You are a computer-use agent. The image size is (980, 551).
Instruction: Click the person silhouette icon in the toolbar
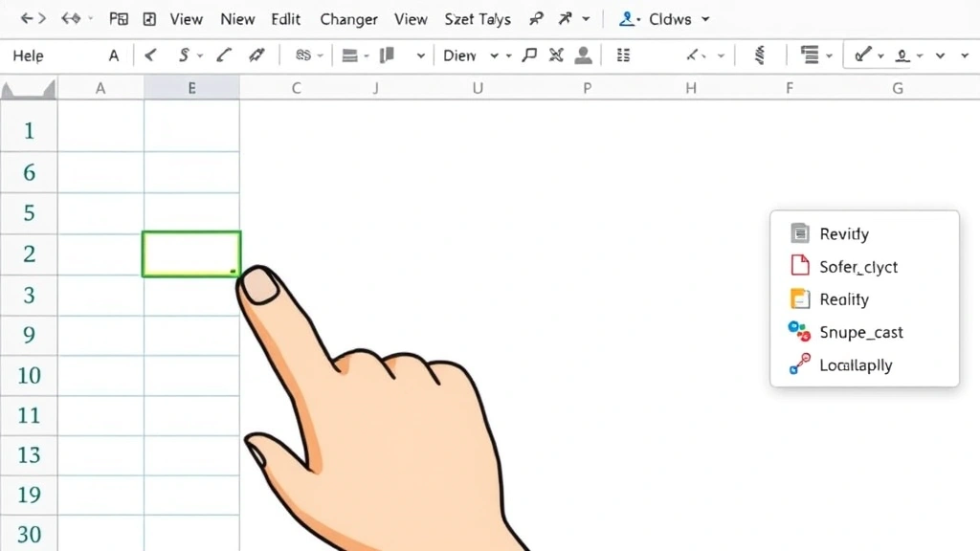tap(582, 55)
